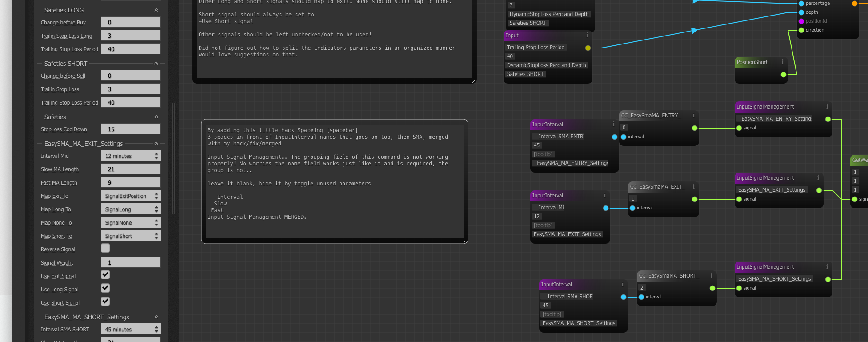Click info icon on CC_EasySmaMA_EXIT_ node
Image resolution: width=868 pixels, height=342 pixels.
693,187
